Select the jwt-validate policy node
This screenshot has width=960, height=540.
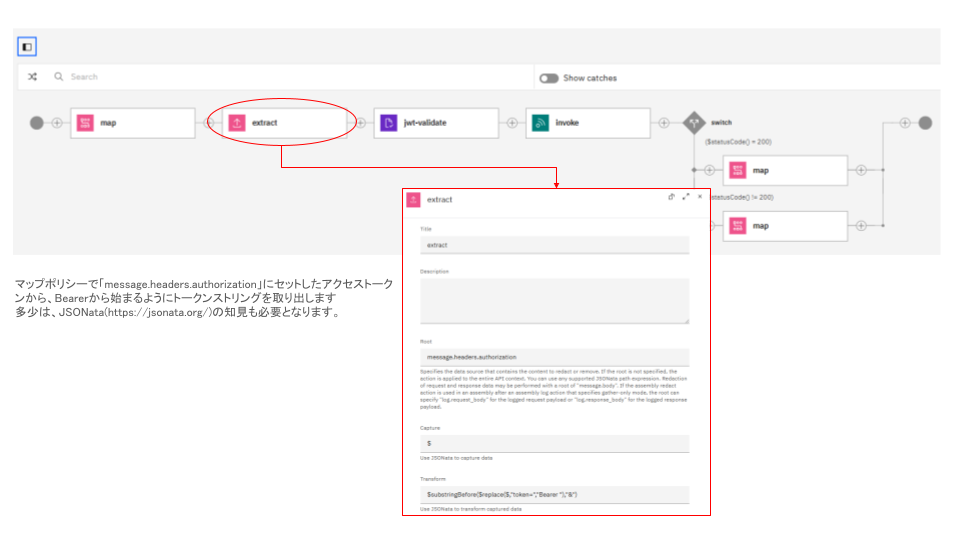point(436,123)
